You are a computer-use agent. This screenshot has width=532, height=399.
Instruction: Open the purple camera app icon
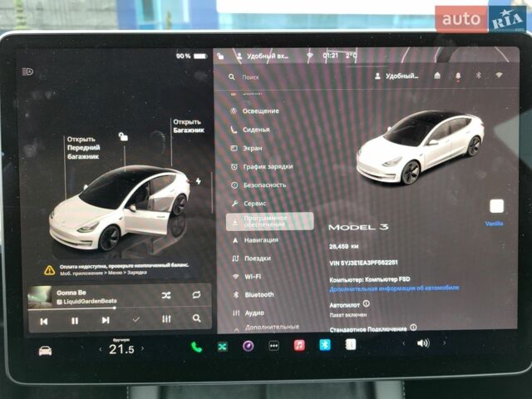(x=248, y=346)
